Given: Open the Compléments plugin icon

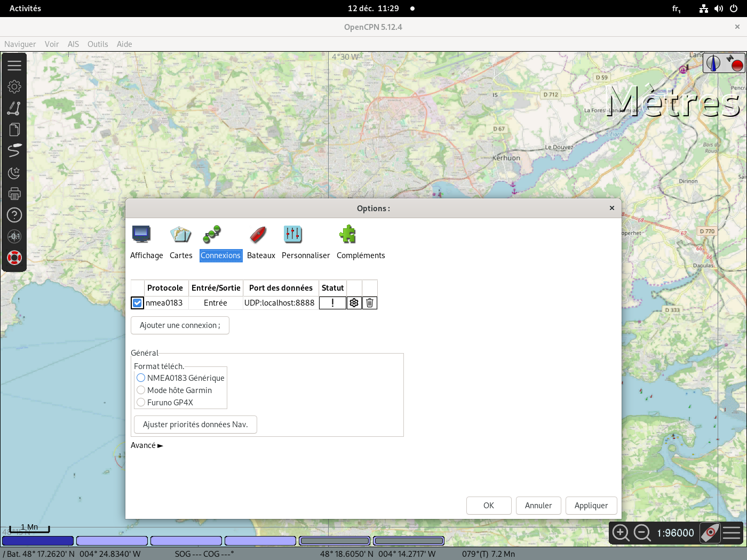Looking at the screenshot, I should click(x=348, y=234).
